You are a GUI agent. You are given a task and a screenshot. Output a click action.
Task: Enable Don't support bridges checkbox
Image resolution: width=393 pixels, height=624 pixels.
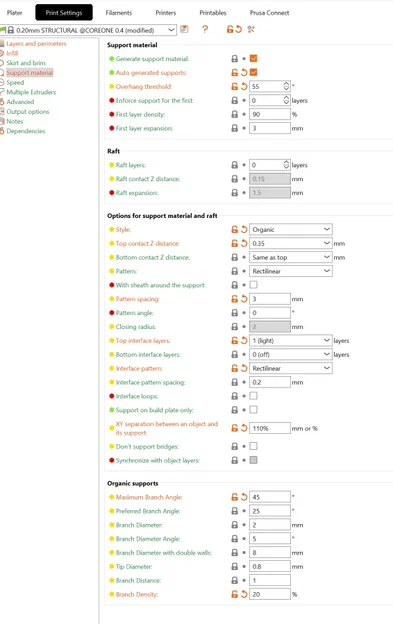coord(253,447)
